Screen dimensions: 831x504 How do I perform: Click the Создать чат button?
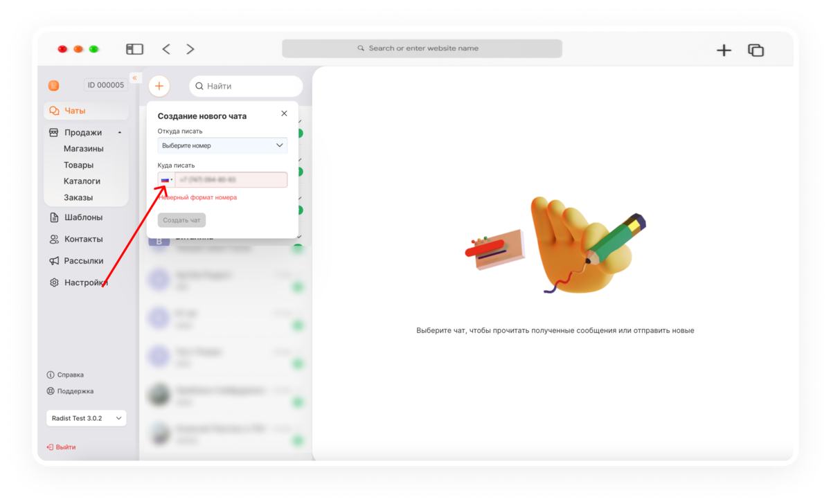click(x=181, y=220)
